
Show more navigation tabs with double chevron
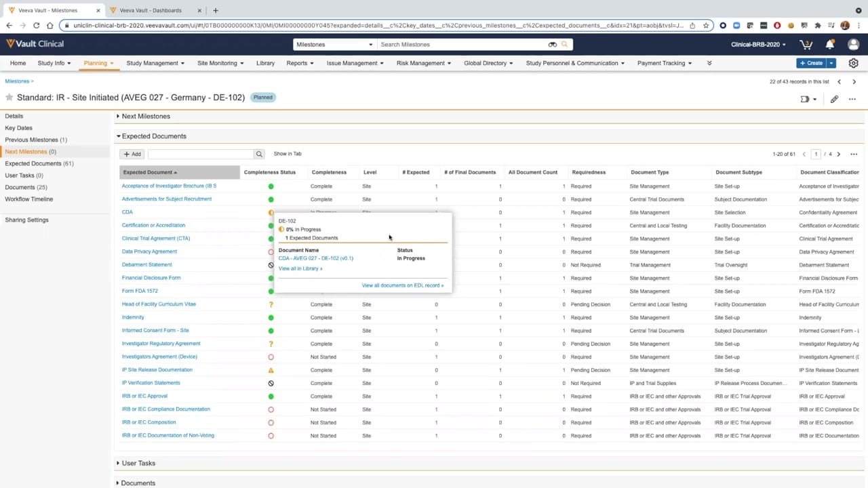coord(709,63)
